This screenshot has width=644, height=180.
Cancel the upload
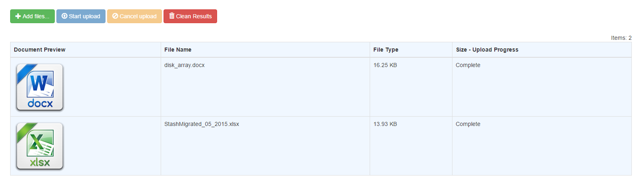tap(134, 16)
